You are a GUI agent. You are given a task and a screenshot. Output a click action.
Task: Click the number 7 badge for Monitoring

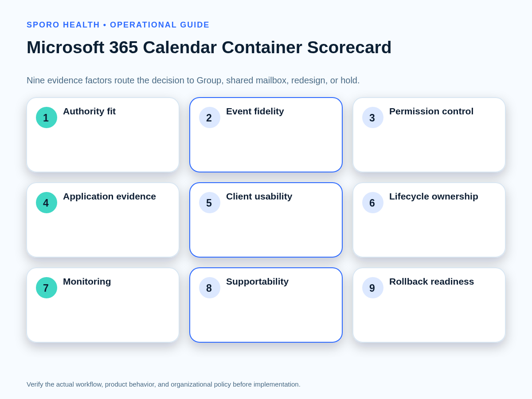click(x=47, y=288)
